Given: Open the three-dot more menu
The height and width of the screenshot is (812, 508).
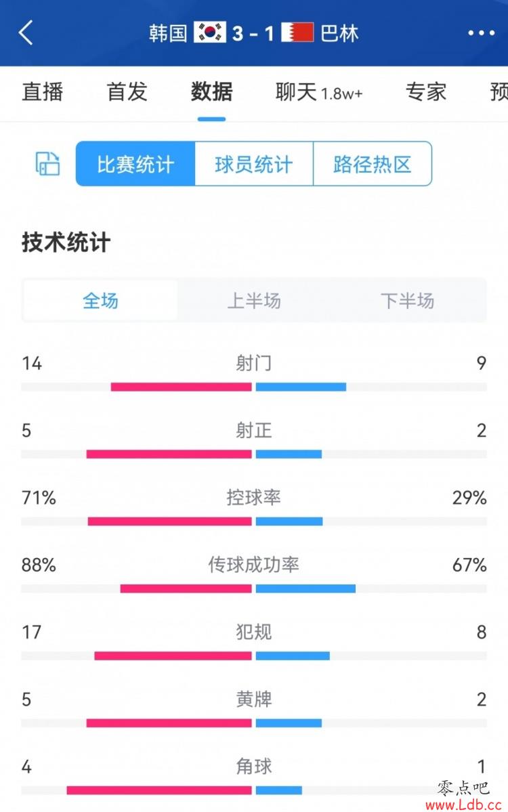Looking at the screenshot, I should point(481,33).
